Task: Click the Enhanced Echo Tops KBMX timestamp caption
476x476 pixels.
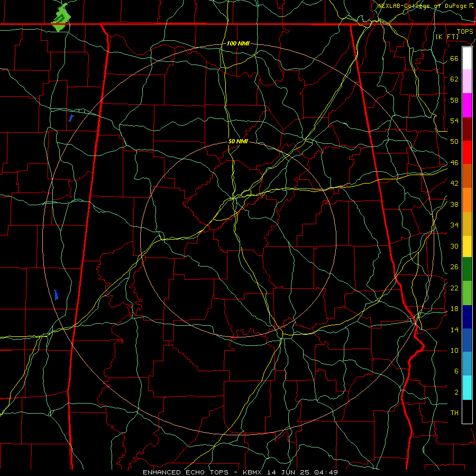Action: (240, 472)
